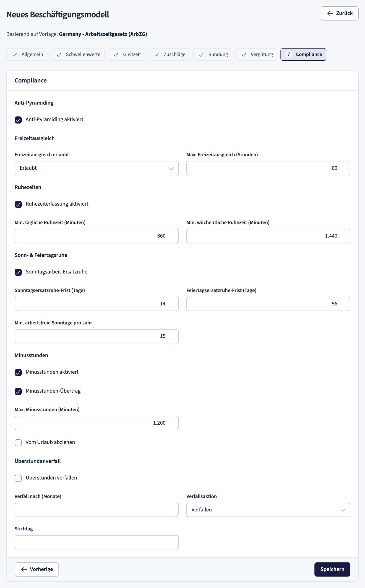Click the Zurück button

click(339, 13)
